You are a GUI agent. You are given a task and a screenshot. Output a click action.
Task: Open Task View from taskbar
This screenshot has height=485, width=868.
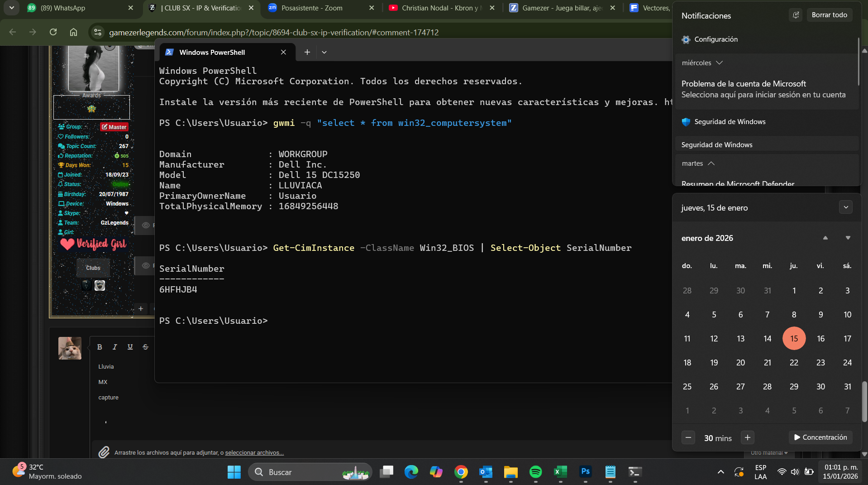pyautogui.click(x=386, y=472)
